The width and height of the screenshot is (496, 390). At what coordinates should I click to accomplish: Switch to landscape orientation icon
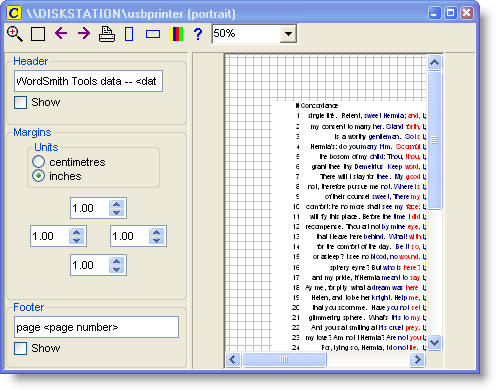point(153,34)
